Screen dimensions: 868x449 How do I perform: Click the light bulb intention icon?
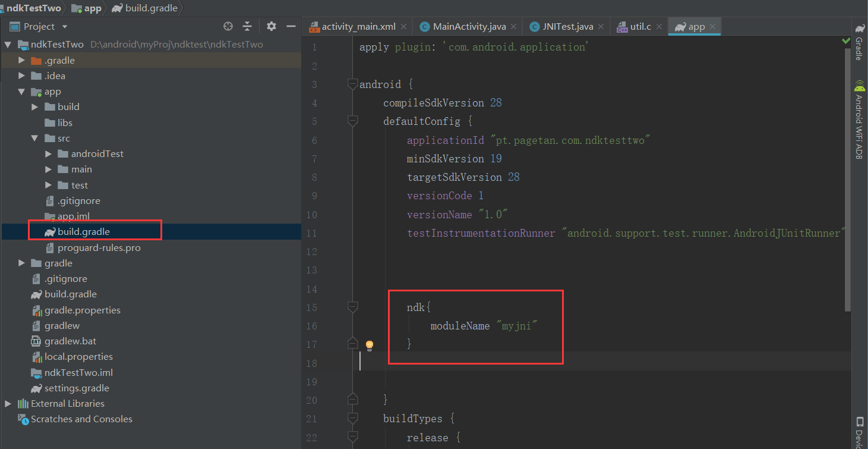pyautogui.click(x=369, y=345)
